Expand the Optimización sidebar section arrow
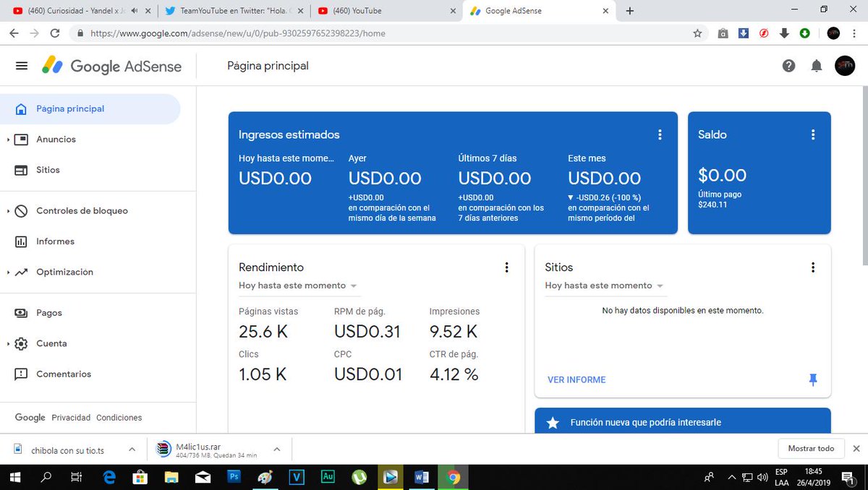The width and height of the screenshot is (868, 490). 8,272
